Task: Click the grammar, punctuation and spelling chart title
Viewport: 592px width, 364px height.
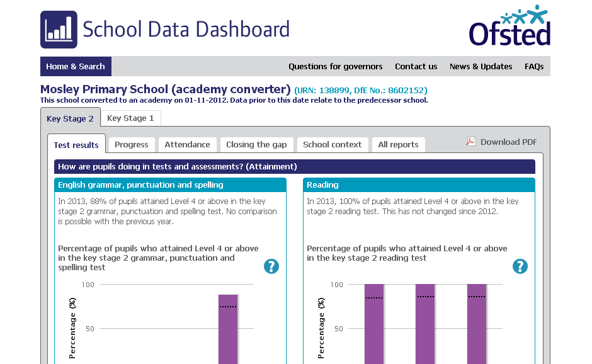Action: [158, 258]
